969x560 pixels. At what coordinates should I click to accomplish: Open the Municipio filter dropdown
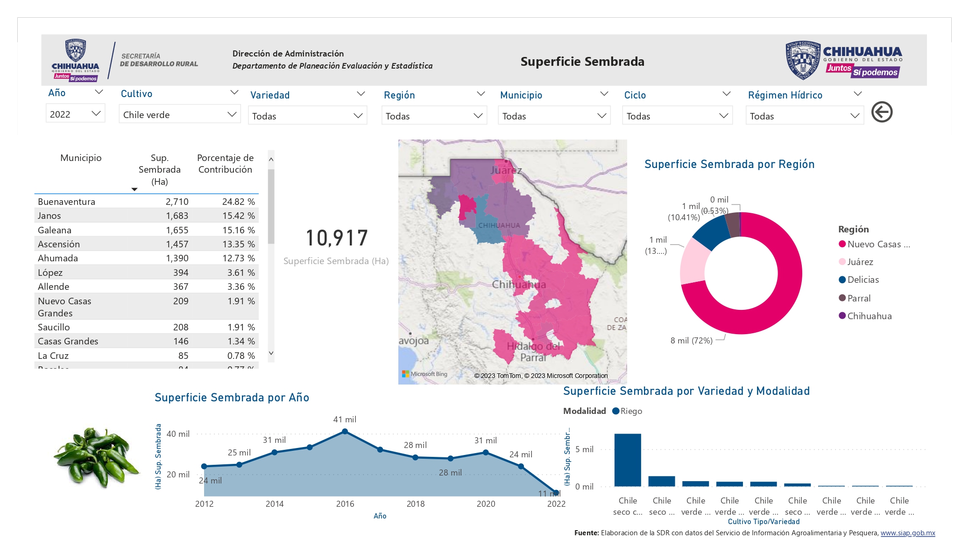554,116
